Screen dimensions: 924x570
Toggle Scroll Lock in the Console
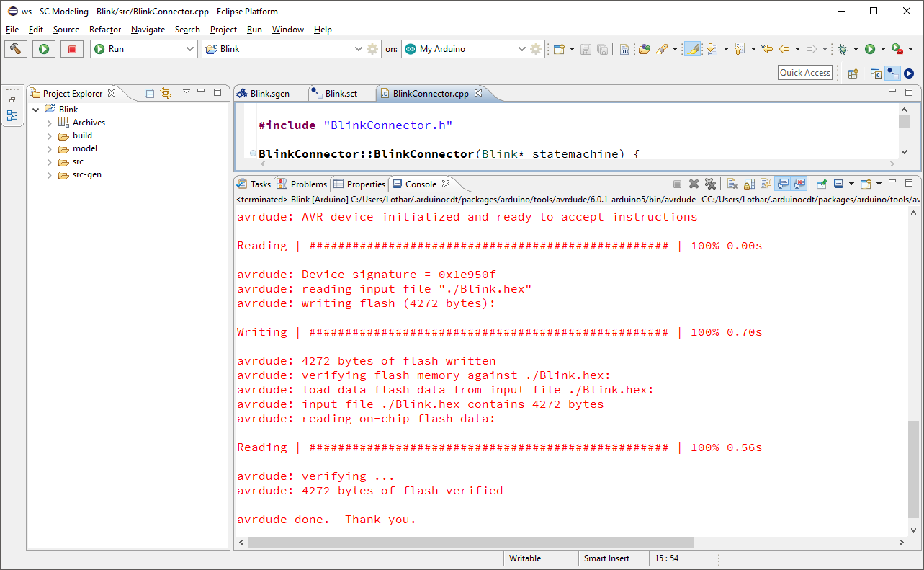(x=749, y=184)
